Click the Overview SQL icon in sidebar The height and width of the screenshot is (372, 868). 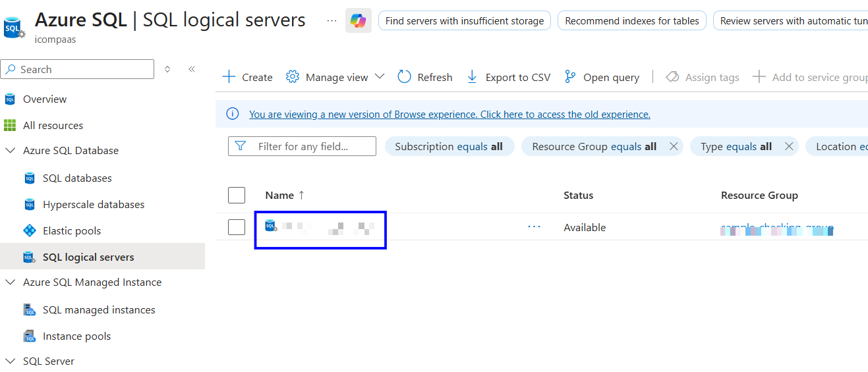coord(10,99)
